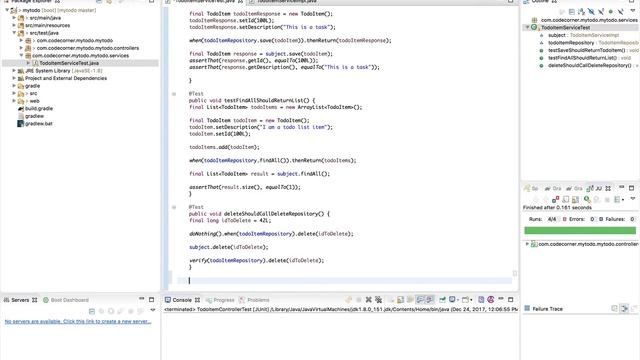640x360 pixels.
Task: Select gradlew.bat file
Action: point(38,124)
